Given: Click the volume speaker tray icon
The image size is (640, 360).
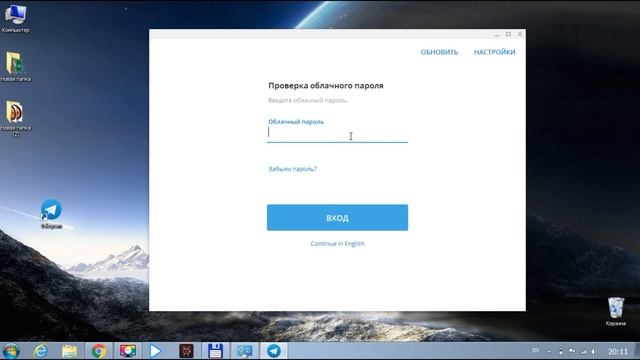Looking at the screenshot, I should 594,351.
